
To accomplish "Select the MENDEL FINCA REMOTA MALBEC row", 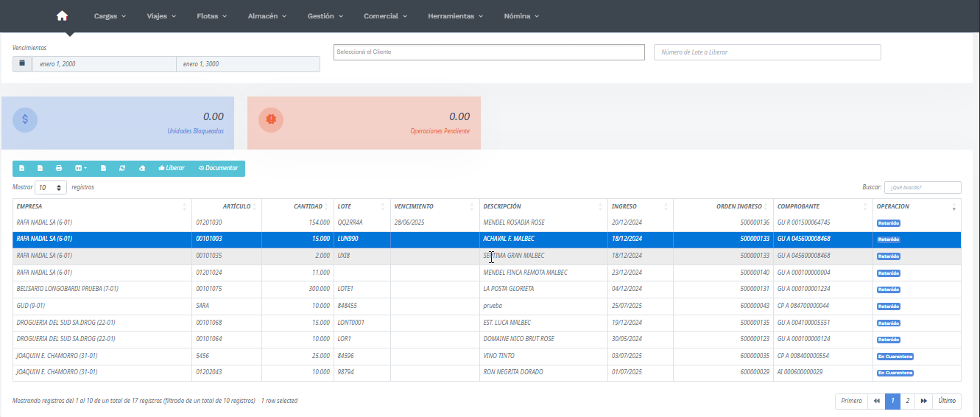I will tap(487, 273).
